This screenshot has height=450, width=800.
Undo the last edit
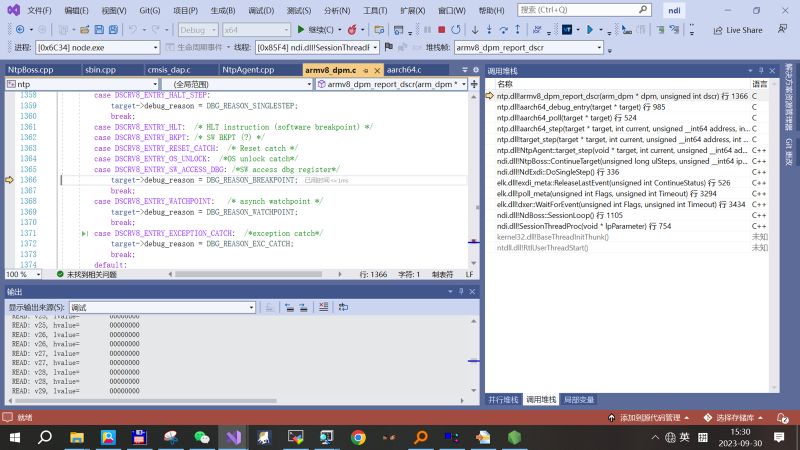click(133, 30)
